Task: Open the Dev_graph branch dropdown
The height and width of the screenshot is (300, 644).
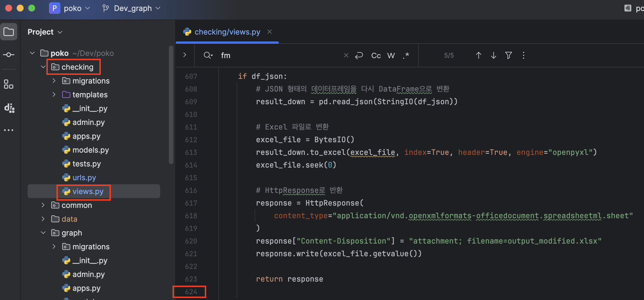Action: [x=137, y=8]
